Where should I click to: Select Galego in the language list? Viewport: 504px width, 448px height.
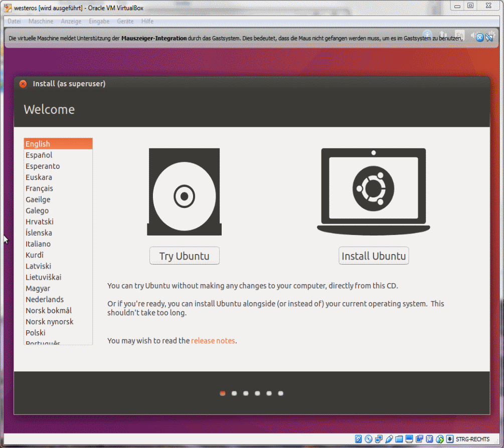pyautogui.click(x=58, y=210)
